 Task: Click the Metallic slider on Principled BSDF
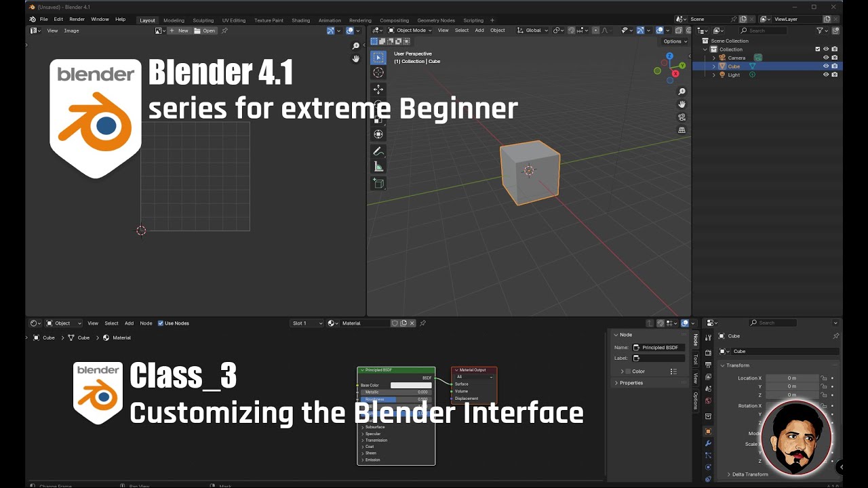396,392
